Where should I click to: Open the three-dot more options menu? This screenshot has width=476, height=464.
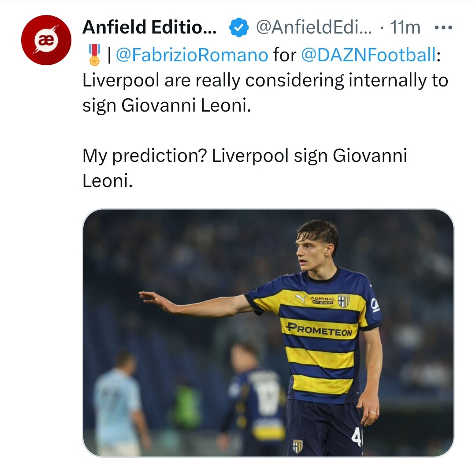click(x=443, y=28)
